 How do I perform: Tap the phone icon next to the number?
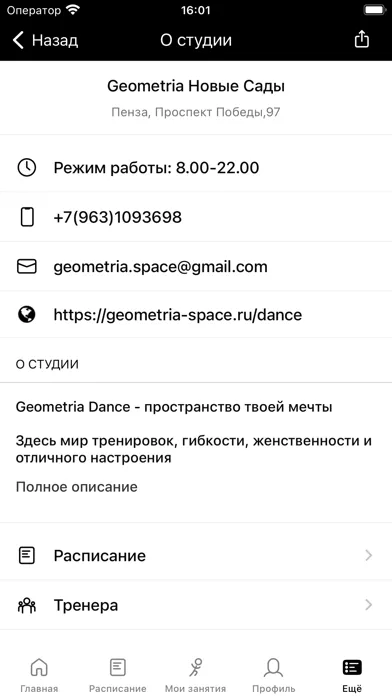click(27, 217)
